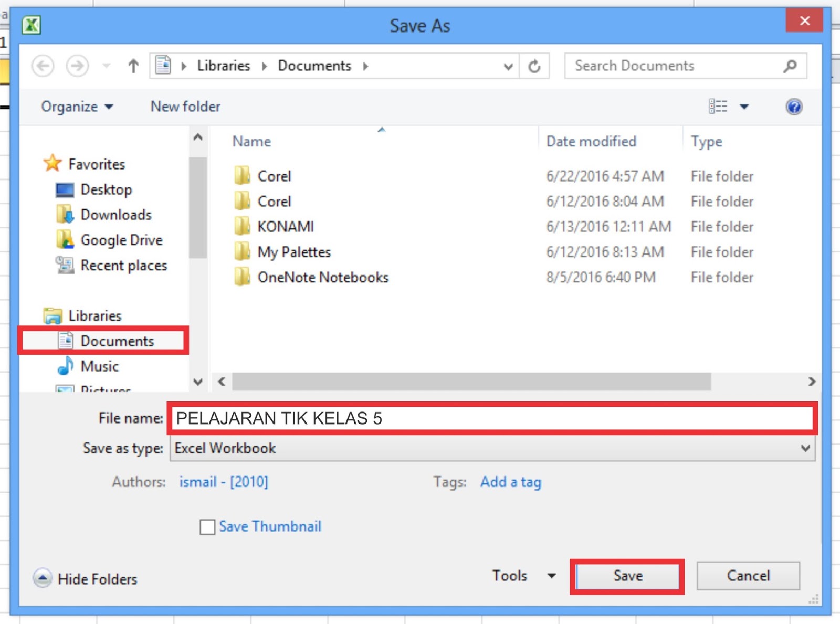The width and height of the screenshot is (840, 624).
Task: Open the Organize dropdown menu
Action: pyautogui.click(x=77, y=107)
